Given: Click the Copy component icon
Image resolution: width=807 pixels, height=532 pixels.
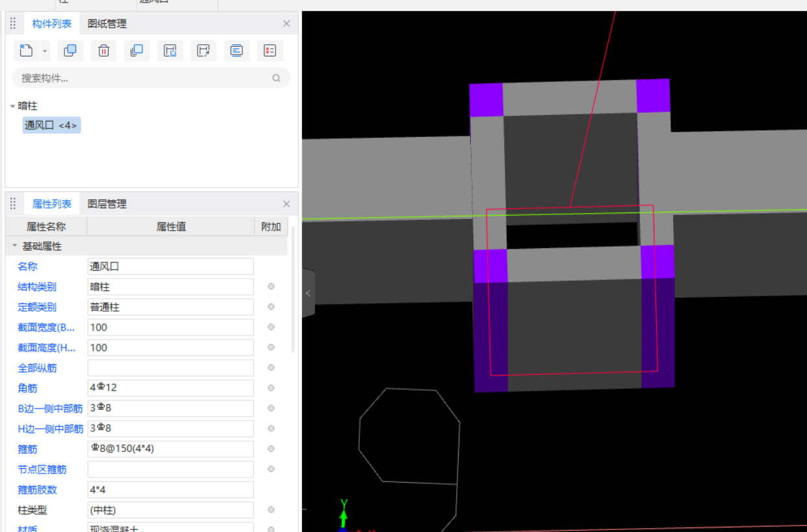Looking at the screenshot, I should click(x=70, y=51).
